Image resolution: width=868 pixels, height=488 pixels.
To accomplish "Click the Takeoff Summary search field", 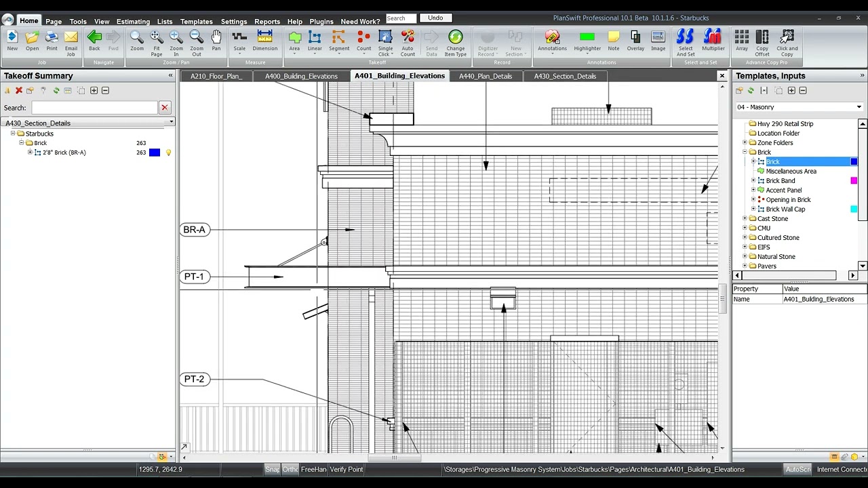I will [94, 108].
